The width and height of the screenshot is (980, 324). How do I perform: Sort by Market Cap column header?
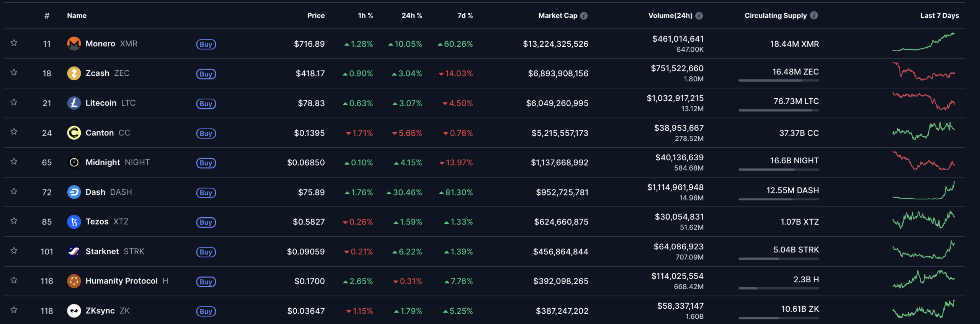558,16
